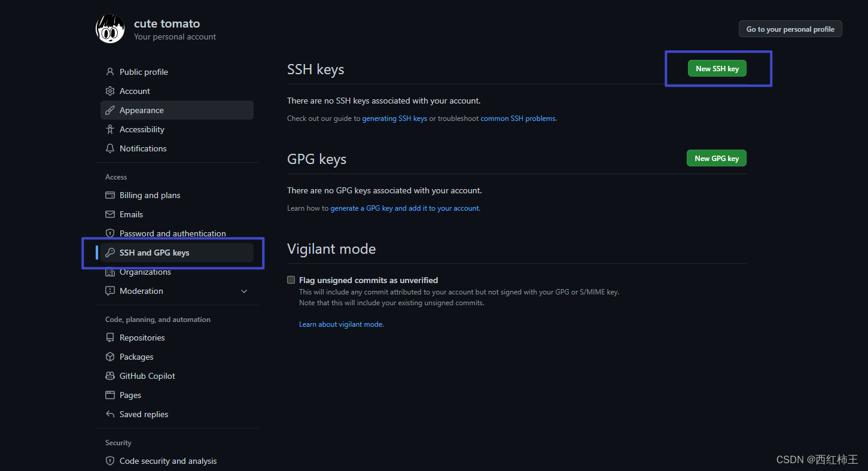Click the New SSH key button

tap(717, 68)
